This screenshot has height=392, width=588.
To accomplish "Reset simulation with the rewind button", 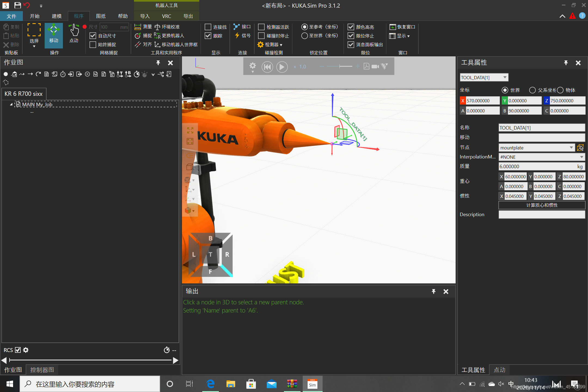I will coord(267,67).
